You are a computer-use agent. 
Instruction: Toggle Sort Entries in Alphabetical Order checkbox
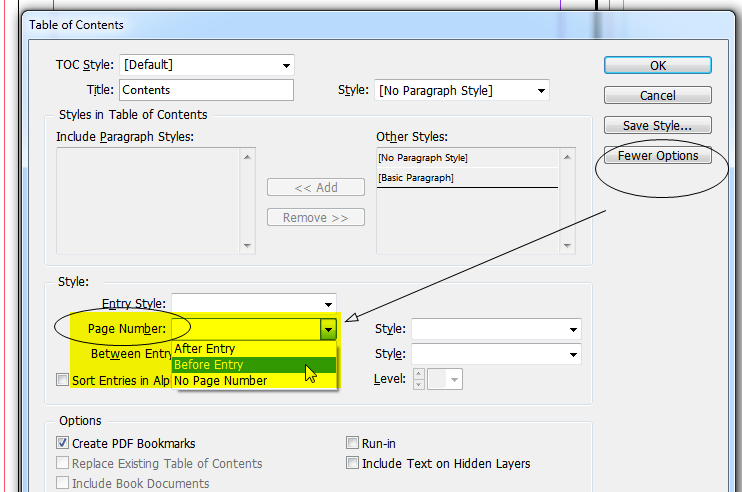(62, 379)
